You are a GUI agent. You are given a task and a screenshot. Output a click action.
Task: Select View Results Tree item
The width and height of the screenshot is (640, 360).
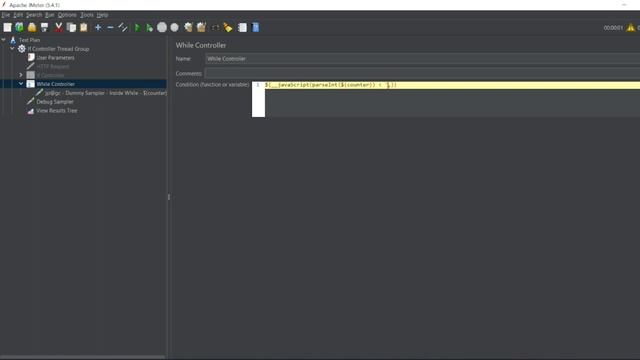click(57, 111)
